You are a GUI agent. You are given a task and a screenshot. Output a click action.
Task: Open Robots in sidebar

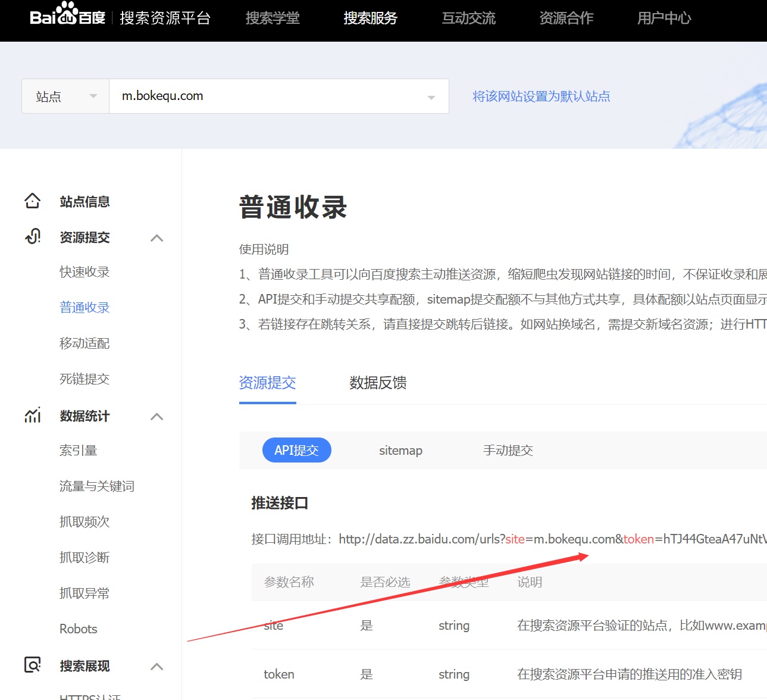click(x=79, y=629)
